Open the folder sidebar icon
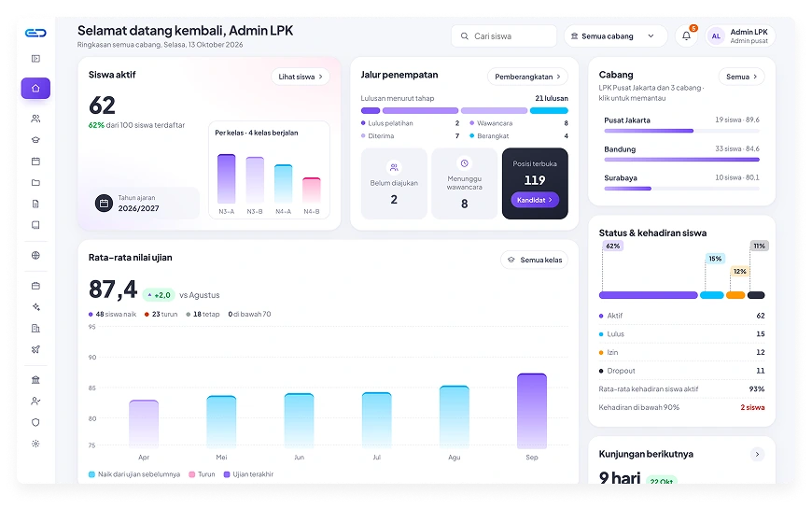 (35, 182)
